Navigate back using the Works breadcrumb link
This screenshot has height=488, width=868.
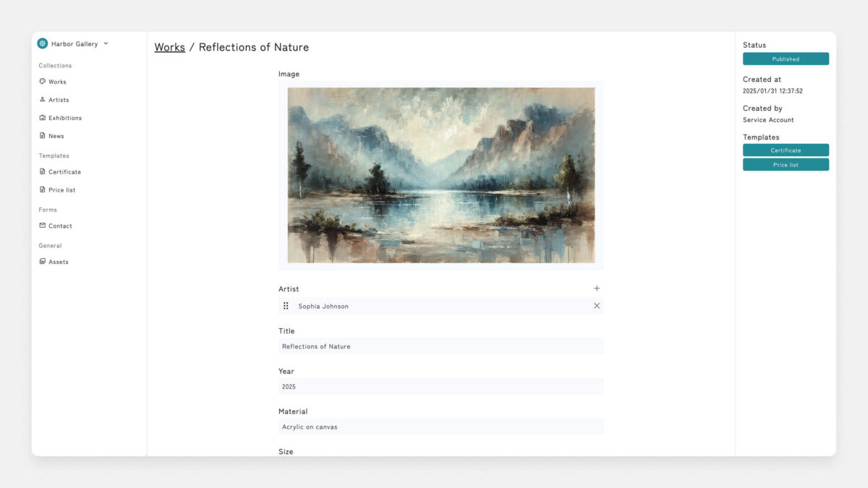pos(169,47)
